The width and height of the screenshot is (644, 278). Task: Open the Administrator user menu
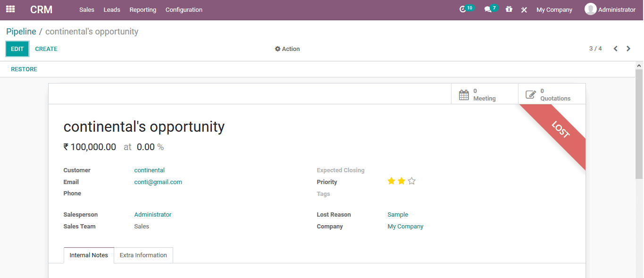coord(611,9)
